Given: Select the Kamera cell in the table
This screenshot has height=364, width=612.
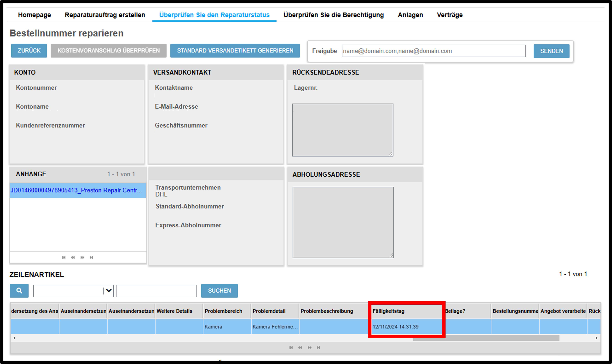Looking at the screenshot, I should coord(227,327).
